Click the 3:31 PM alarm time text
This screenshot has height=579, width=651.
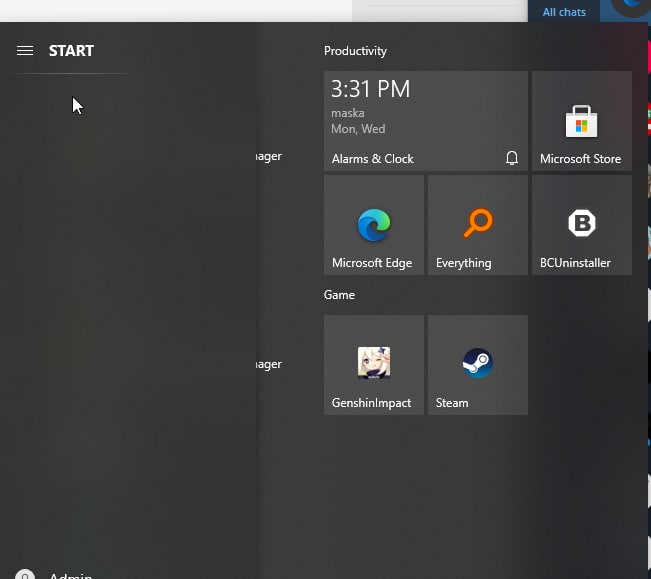point(370,89)
